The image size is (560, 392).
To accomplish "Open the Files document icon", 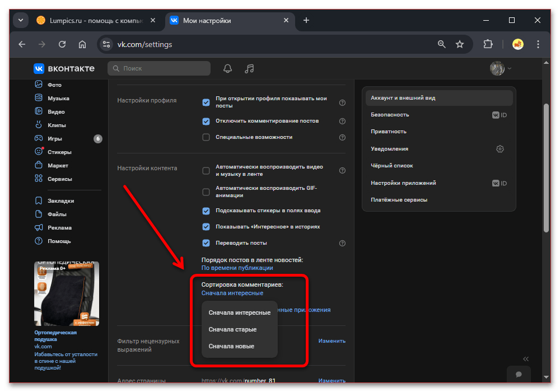I will [x=39, y=214].
